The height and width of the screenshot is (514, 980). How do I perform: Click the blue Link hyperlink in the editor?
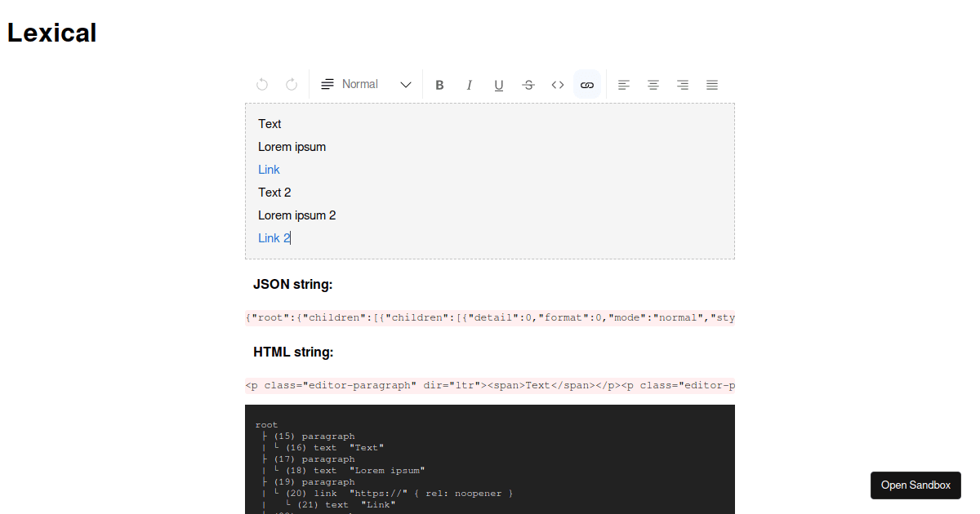coord(269,169)
